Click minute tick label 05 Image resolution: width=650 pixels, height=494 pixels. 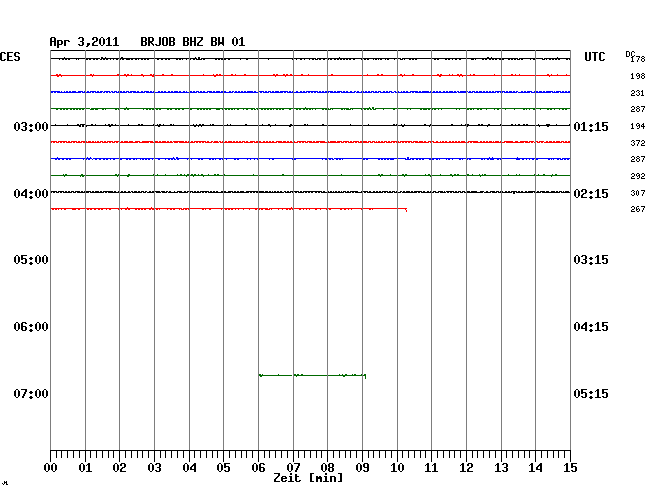click(223, 468)
